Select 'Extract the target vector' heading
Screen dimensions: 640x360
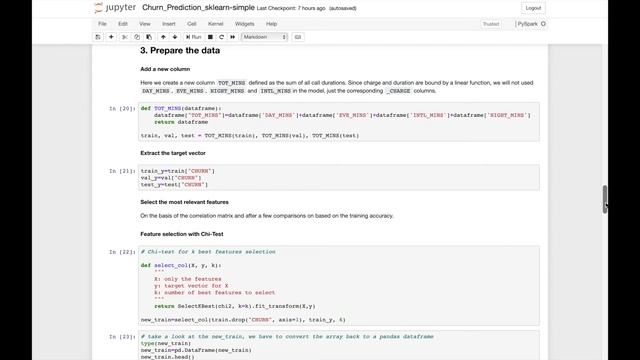click(x=173, y=153)
